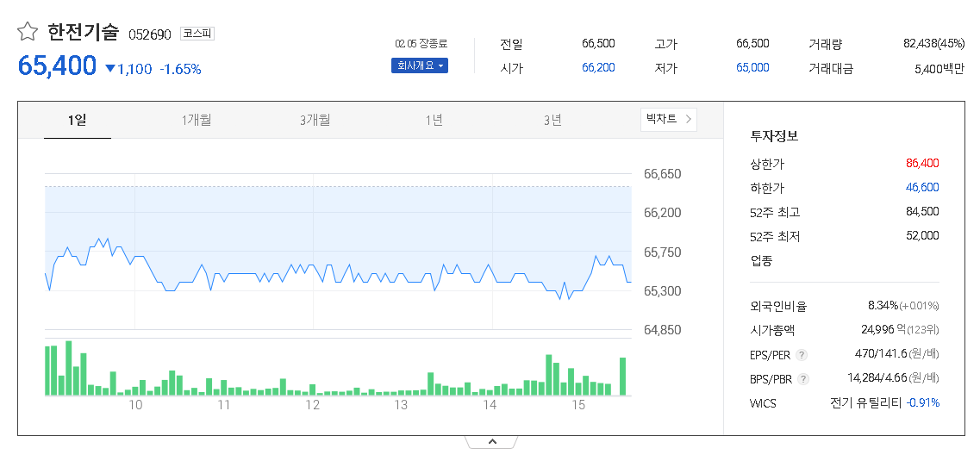This screenshot has width=980, height=461.
Task: Click the 코스피 market badge
Action: (197, 34)
